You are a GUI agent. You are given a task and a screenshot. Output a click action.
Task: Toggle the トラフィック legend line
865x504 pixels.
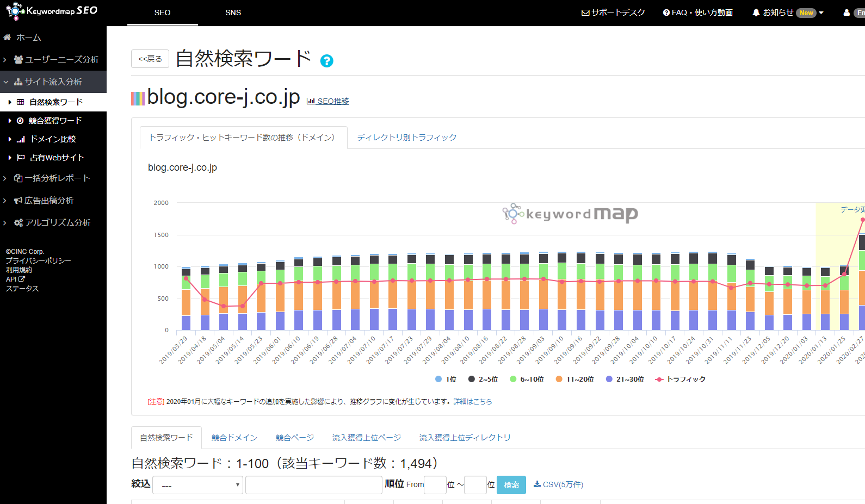pyautogui.click(x=659, y=379)
